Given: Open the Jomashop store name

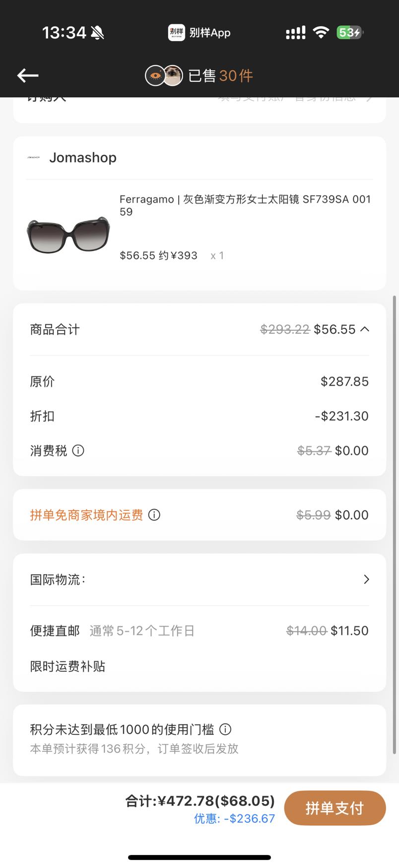Looking at the screenshot, I should (x=83, y=157).
